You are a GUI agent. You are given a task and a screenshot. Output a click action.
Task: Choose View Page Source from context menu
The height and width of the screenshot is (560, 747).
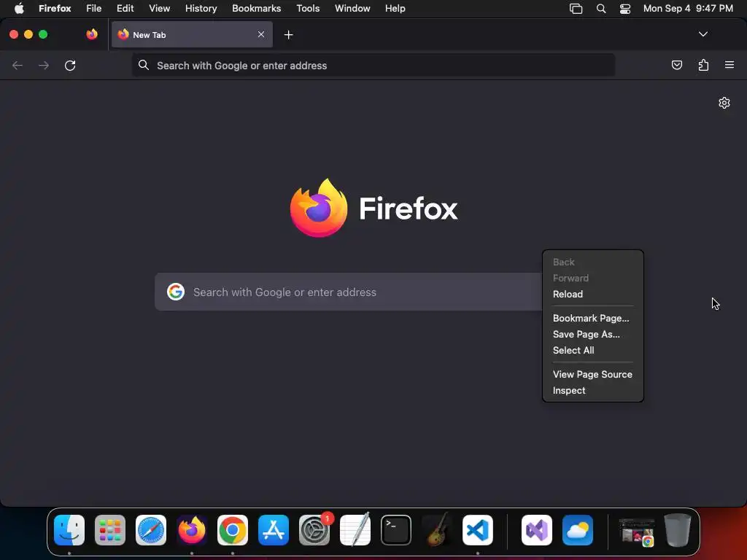[x=592, y=374]
